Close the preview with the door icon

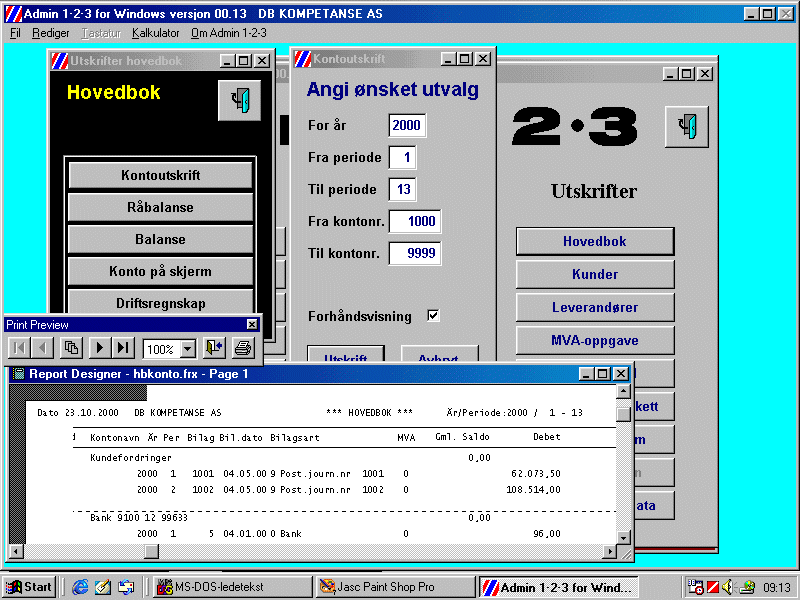coord(214,348)
